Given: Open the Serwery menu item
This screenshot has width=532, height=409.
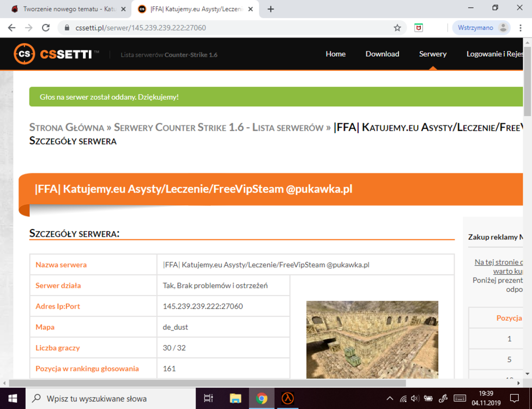Looking at the screenshot, I should coord(433,54).
